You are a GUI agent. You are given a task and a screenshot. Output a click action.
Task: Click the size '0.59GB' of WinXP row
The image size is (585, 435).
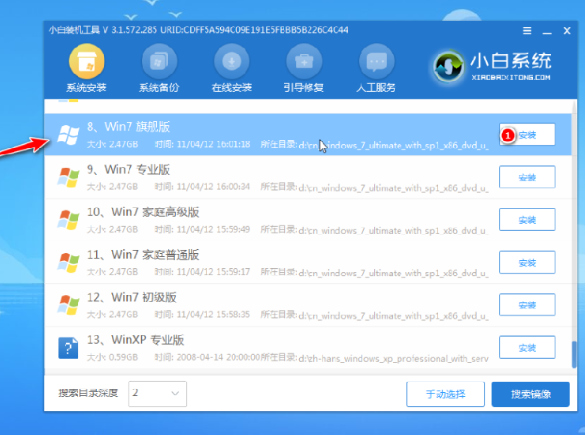[123, 357]
